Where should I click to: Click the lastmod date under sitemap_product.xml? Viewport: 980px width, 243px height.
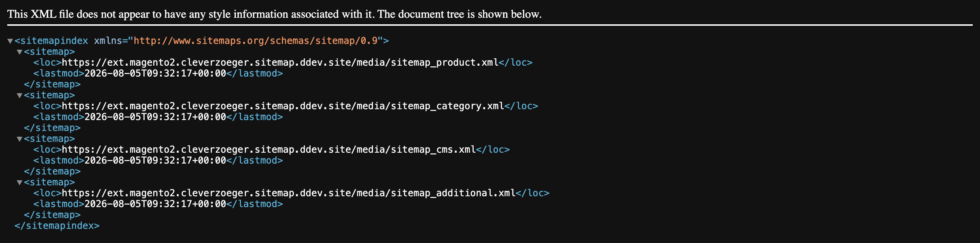pyautogui.click(x=155, y=74)
